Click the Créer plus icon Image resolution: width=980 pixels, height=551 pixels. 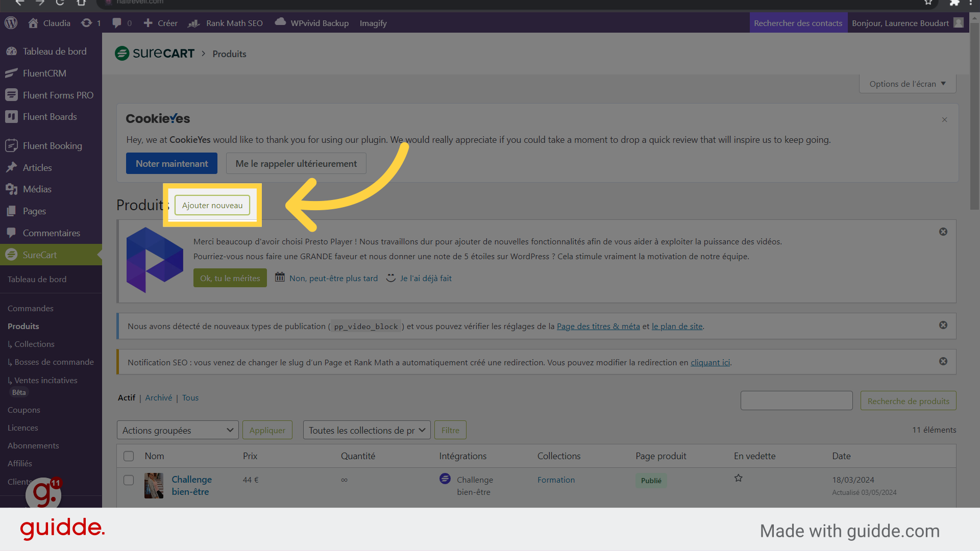tap(148, 23)
